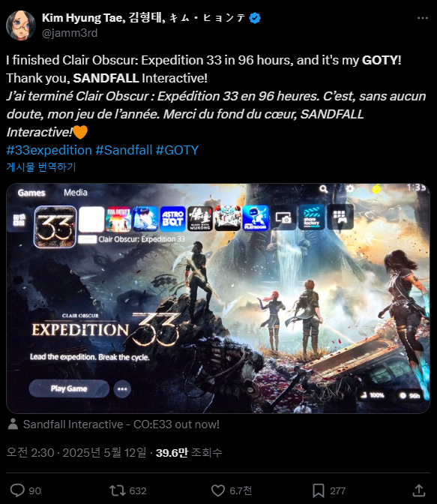
Task: Click the tagged person silhouette icon
Action: point(13,424)
